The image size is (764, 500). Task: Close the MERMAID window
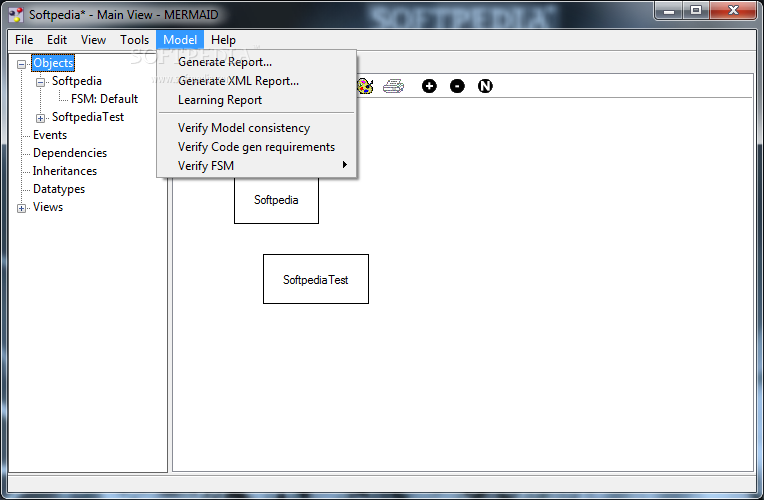click(x=733, y=10)
